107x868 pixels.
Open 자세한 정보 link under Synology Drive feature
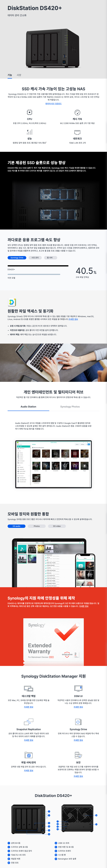78,740
